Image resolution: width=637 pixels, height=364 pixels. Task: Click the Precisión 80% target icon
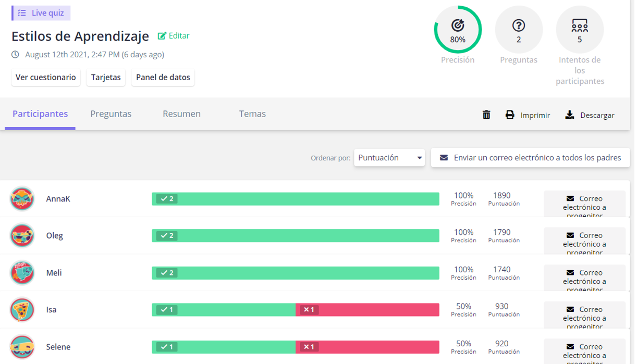point(458,25)
